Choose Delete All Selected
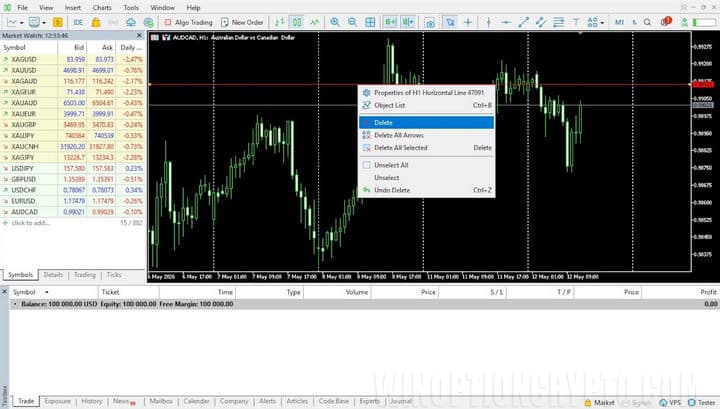The image size is (720, 409). click(427, 148)
